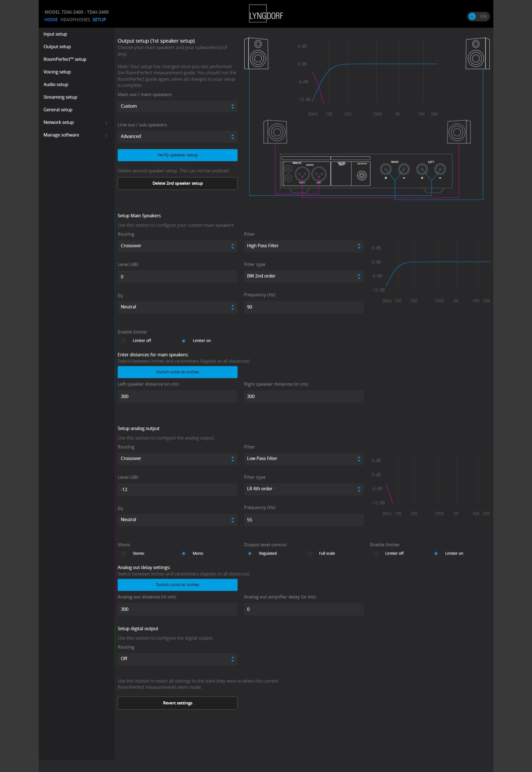Choose Stereo for analog output
The height and width of the screenshot is (772, 532).
click(124, 553)
